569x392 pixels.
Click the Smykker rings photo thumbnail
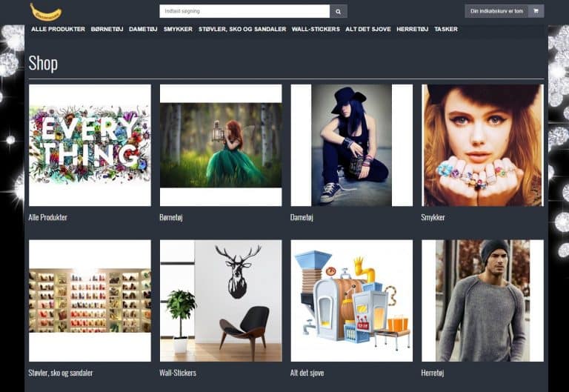[482, 145]
